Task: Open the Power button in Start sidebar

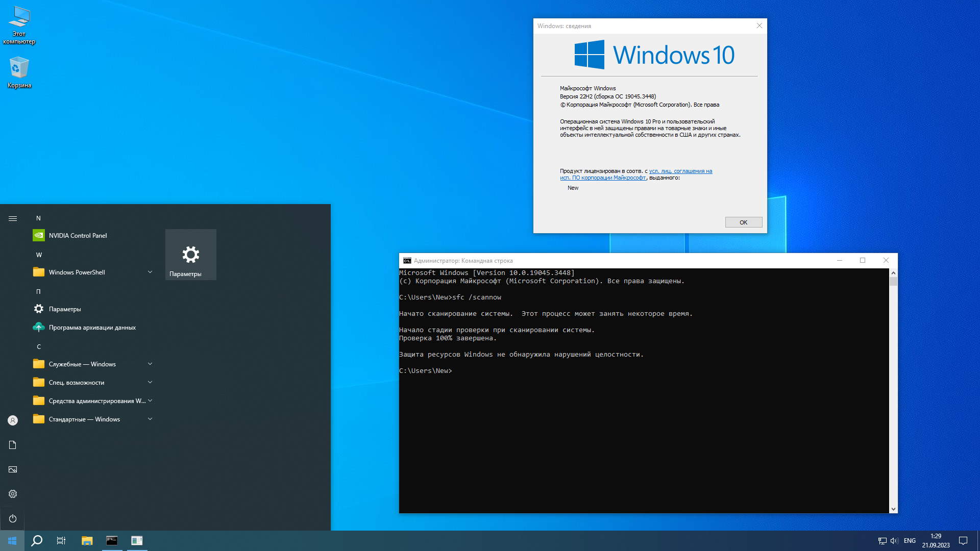Action: [x=13, y=518]
